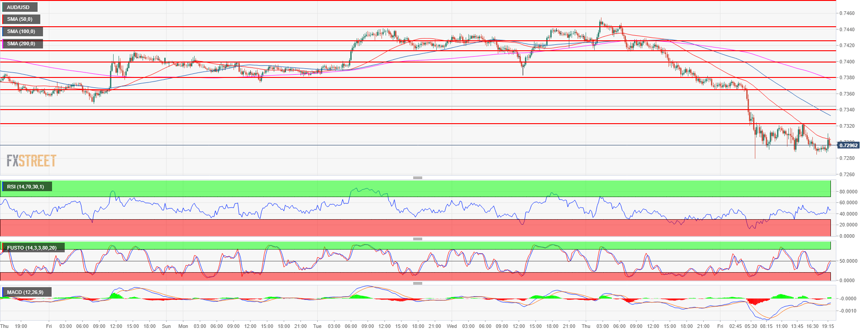Click the RSI 20.0000 scale value
Image resolution: width=868 pixels, height=332 pixels.
click(849, 225)
